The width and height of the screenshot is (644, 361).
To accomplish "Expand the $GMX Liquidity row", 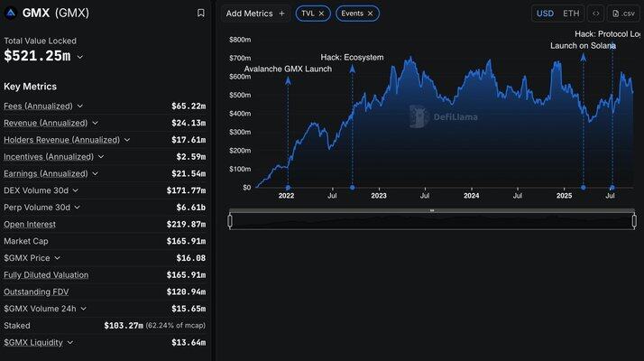I will [69, 343].
